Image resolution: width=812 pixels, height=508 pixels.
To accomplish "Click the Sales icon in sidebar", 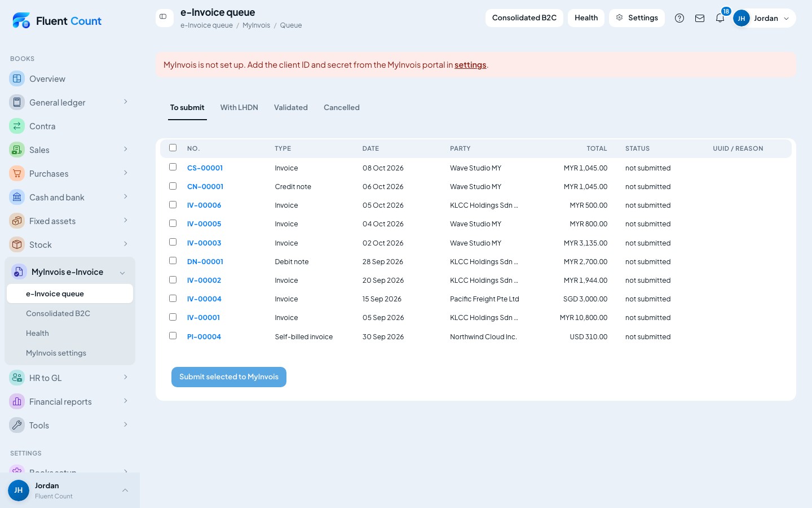I will pyautogui.click(x=17, y=150).
